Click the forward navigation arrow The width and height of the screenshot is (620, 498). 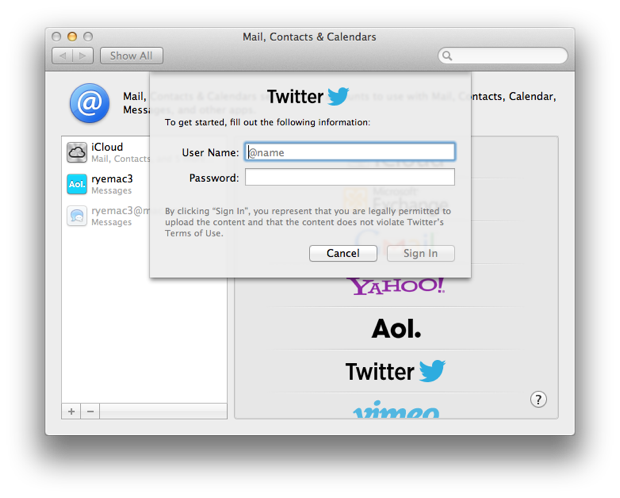(x=83, y=56)
